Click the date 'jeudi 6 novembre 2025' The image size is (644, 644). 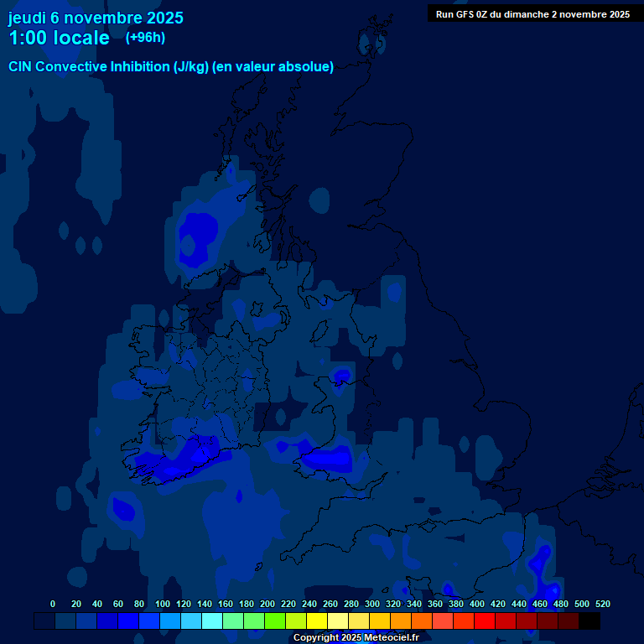pyautogui.click(x=96, y=18)
